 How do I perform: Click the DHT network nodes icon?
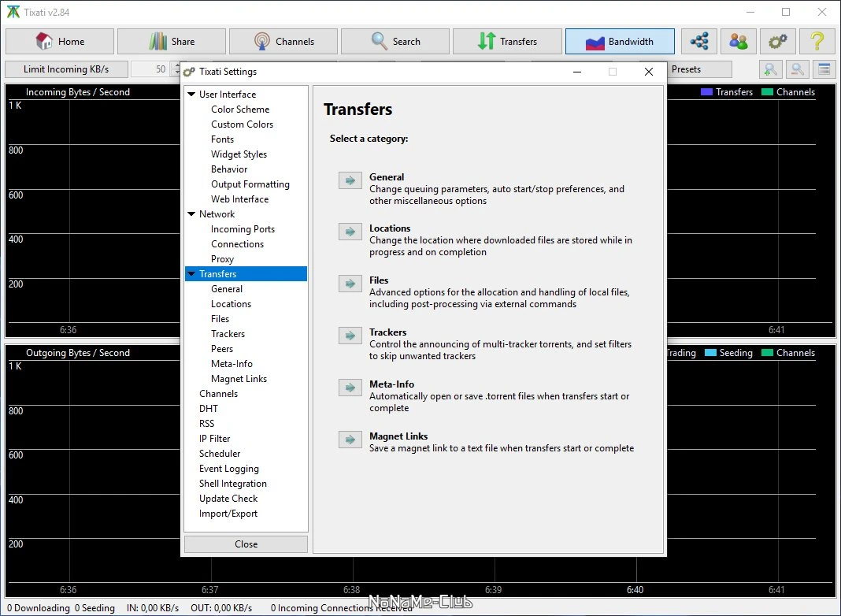[699, 41]
